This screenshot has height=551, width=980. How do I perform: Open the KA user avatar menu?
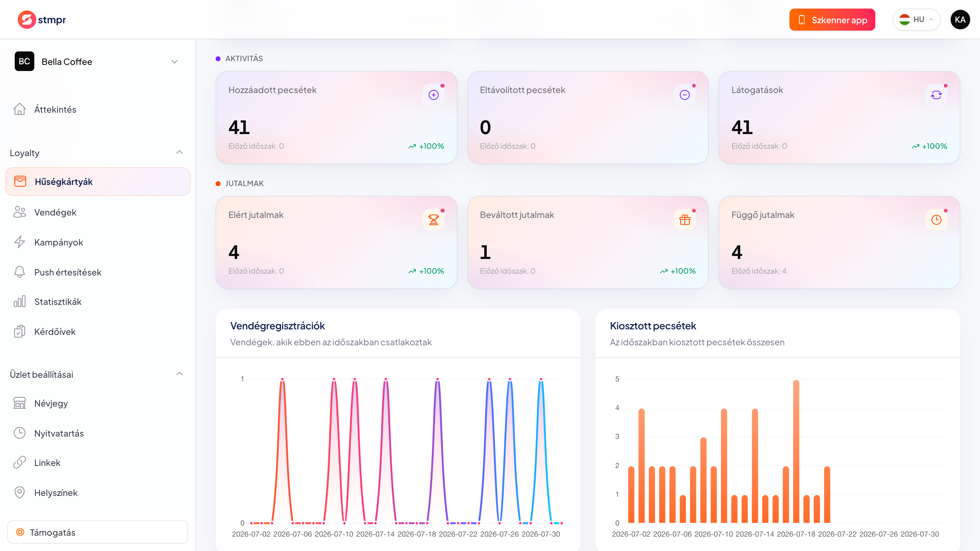[x=959, y=19]
